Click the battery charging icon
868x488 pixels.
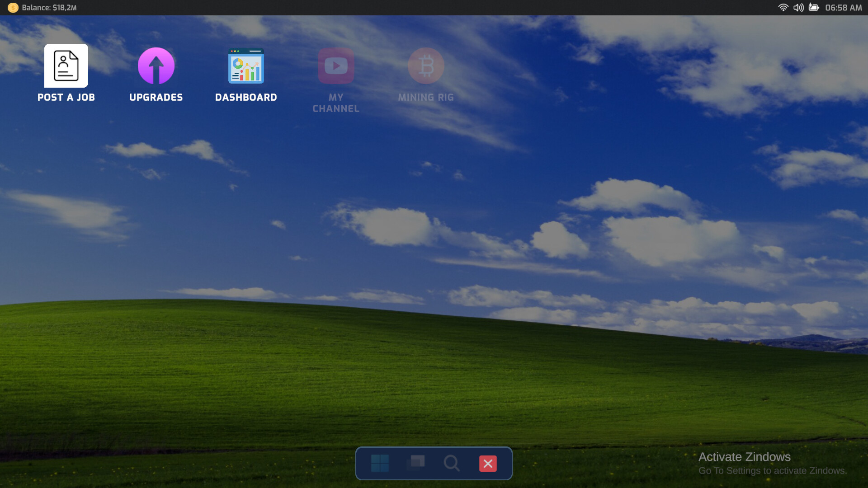tap(813, 7)
